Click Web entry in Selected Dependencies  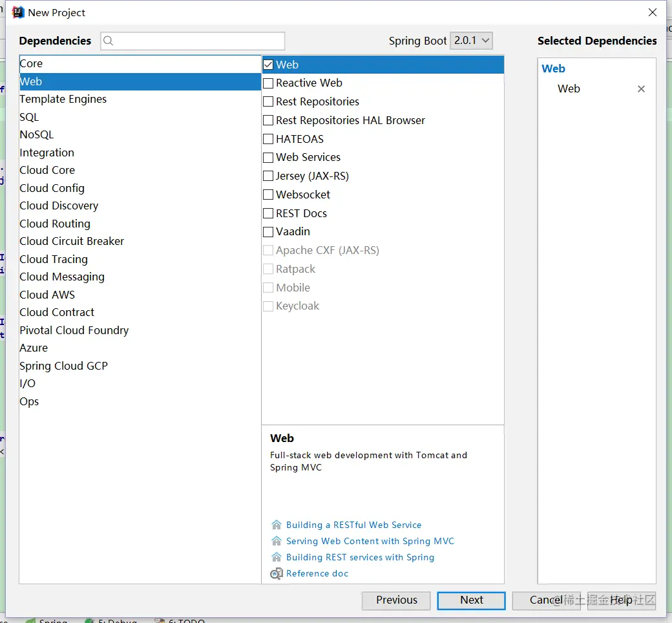coord(569,89)
